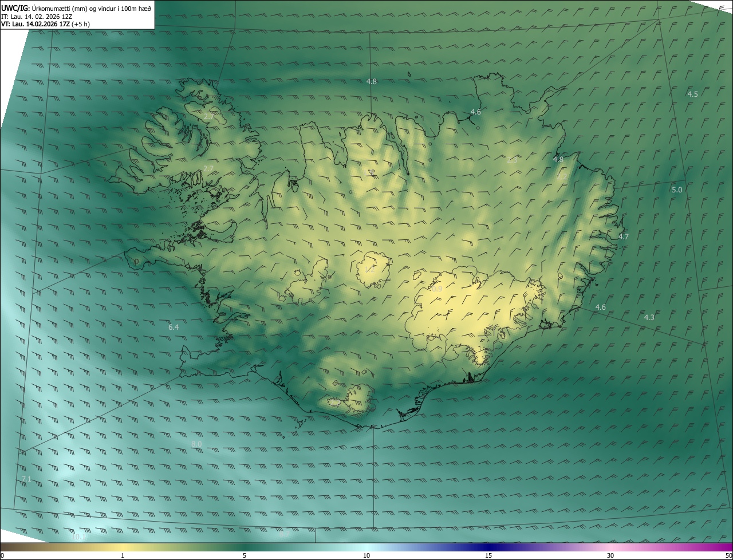Click the 4.7 value label near the coast
The width and height of the screenshot is (733, 560).
(x=623, y=236)
